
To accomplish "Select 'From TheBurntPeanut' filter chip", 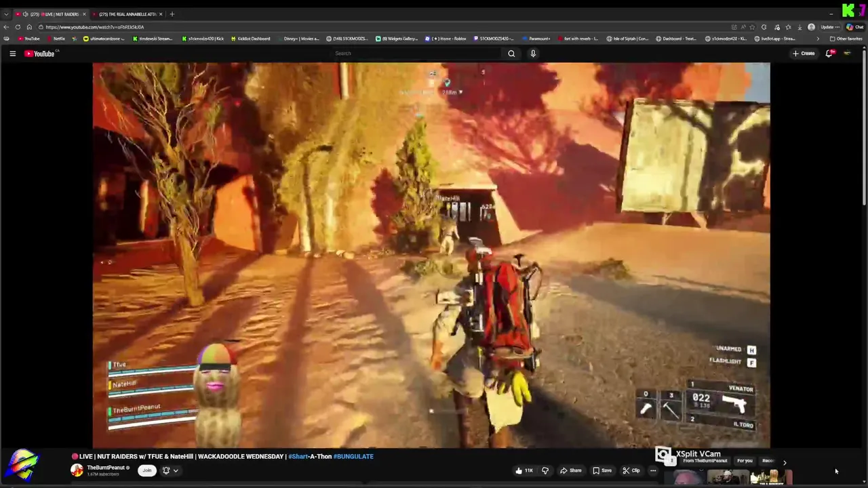I will pos(705,461).
